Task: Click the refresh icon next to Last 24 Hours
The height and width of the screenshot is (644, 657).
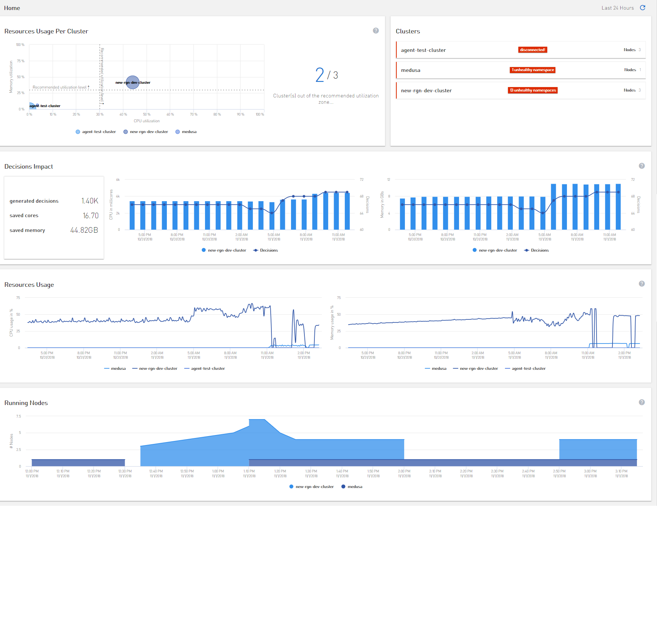Action: click(643, 8)
